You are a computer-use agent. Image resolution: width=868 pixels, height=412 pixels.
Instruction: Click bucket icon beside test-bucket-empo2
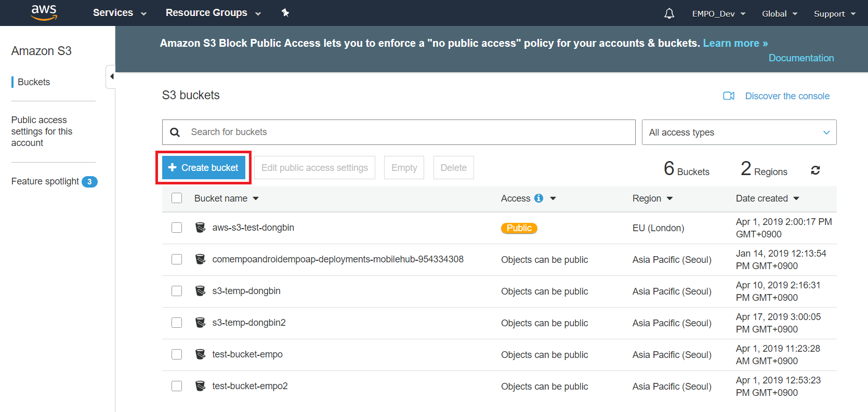(200, 386)
